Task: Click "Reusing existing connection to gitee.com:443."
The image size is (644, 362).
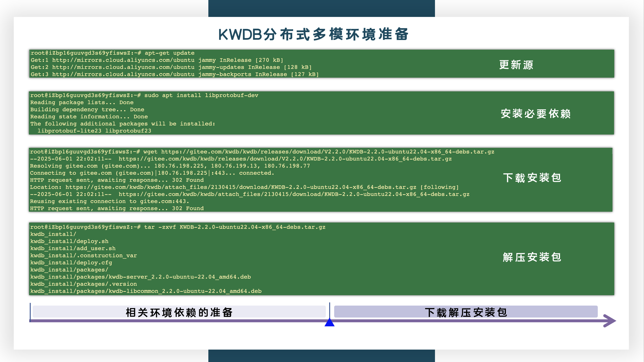Action: click(x=110, y=201)
